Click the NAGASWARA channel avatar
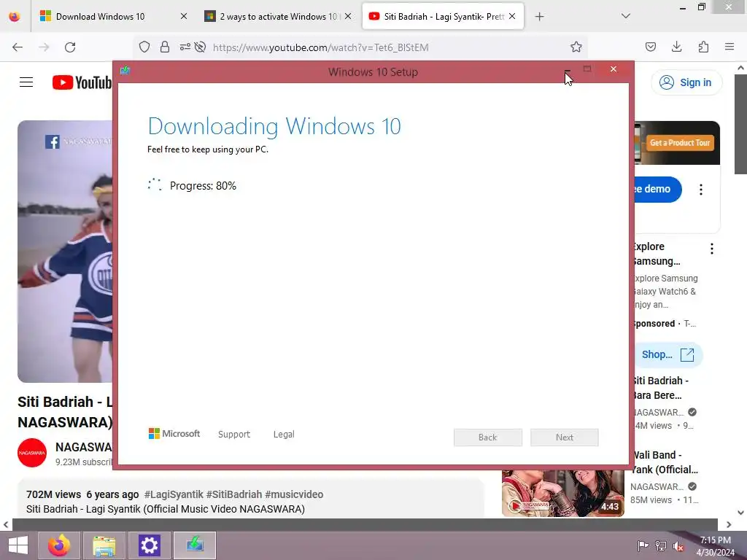 pos(32,453)
